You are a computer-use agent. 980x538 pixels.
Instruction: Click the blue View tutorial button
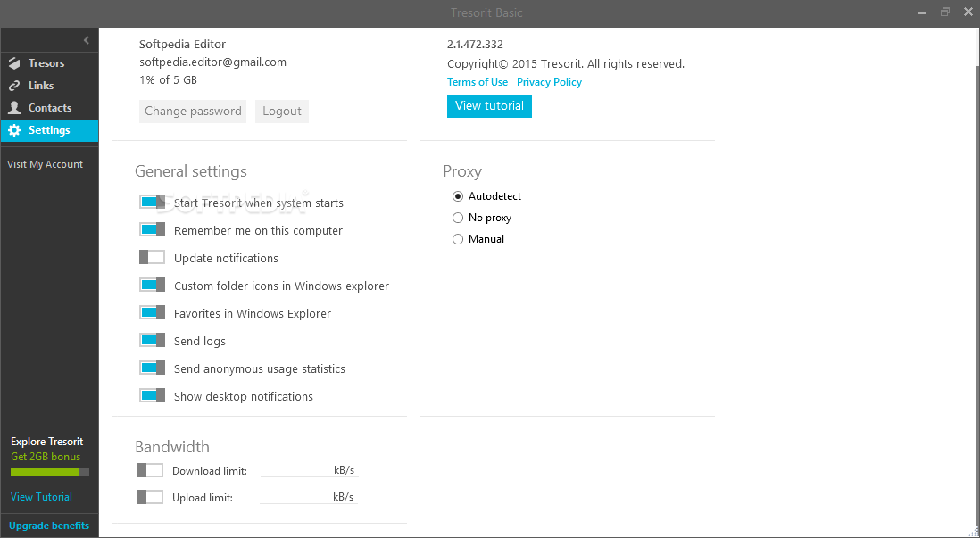(x=489, y=106)
